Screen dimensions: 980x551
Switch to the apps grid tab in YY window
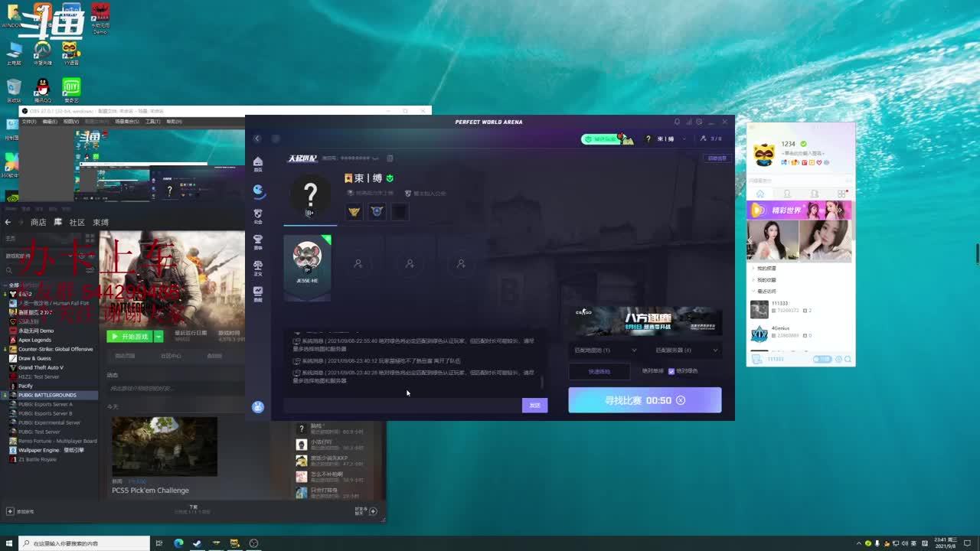click(x=841, y=194)
